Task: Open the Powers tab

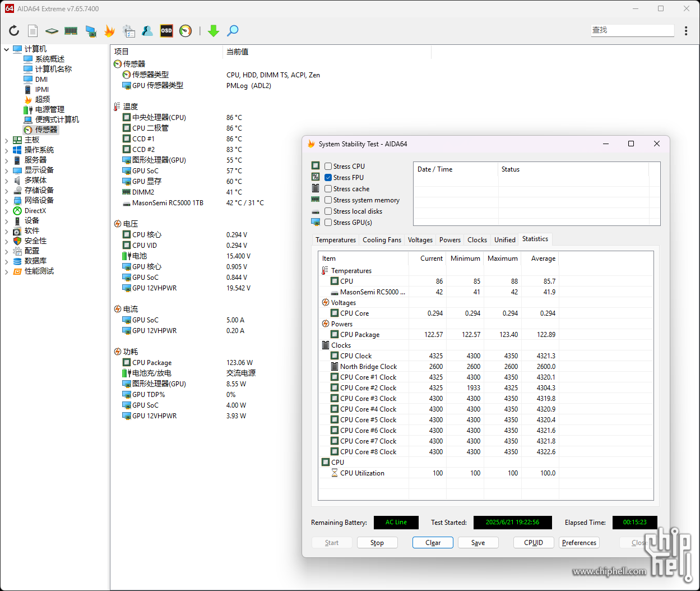Action: 450,240
